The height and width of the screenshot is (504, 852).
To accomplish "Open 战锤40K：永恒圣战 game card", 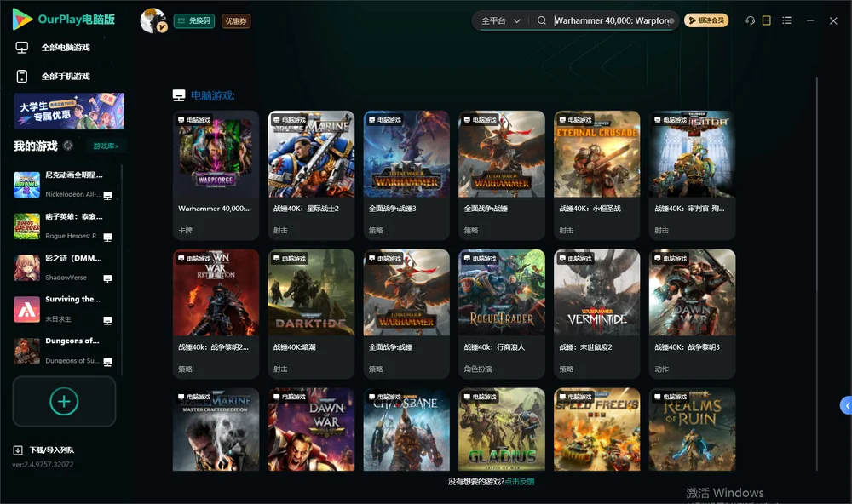I will coord(596,175).
